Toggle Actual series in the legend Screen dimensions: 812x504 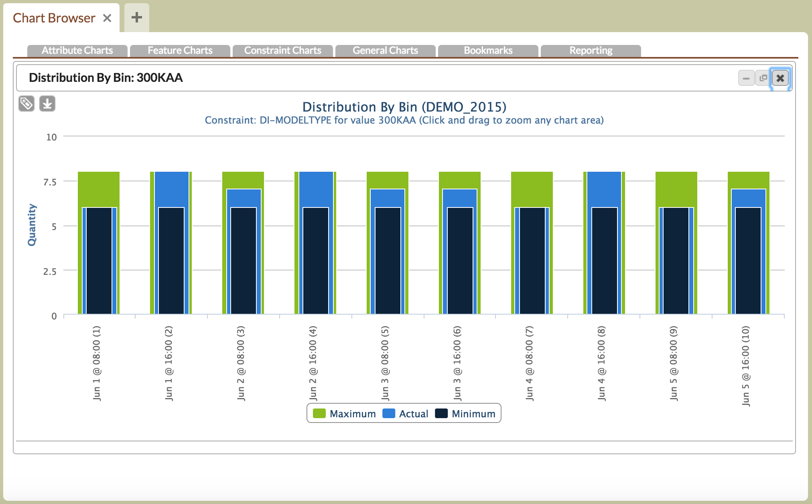(x=413, y=414)
